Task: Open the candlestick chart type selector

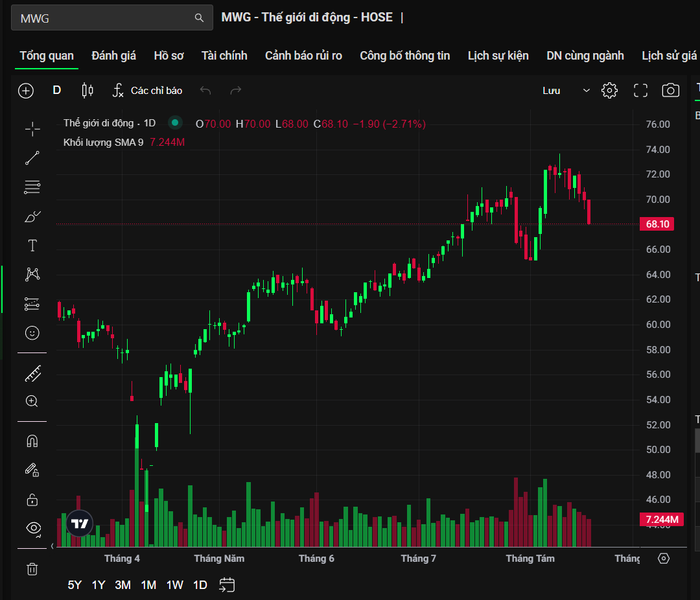Action: [x=87, y=91]
